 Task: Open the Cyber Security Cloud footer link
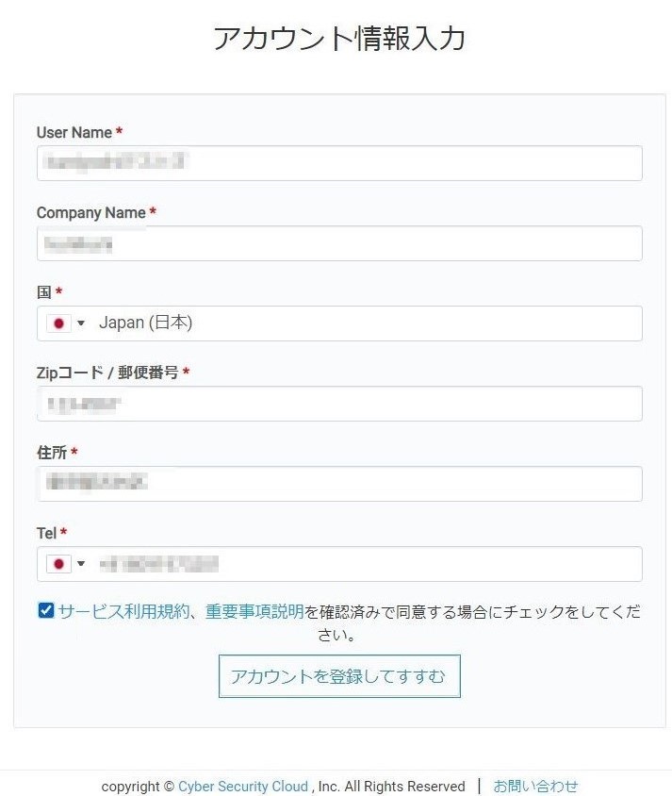(x=243, y=787)
